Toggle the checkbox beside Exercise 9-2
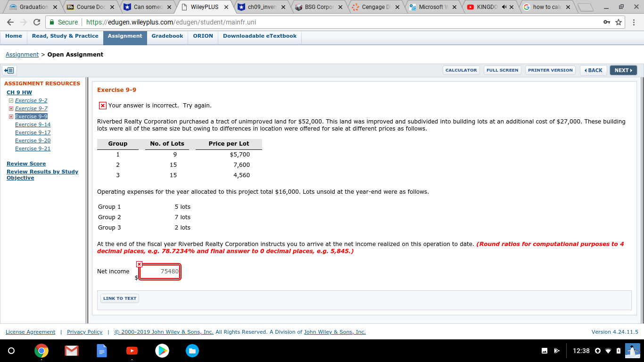This screenshot has width=644, height=362. point(11,100)
